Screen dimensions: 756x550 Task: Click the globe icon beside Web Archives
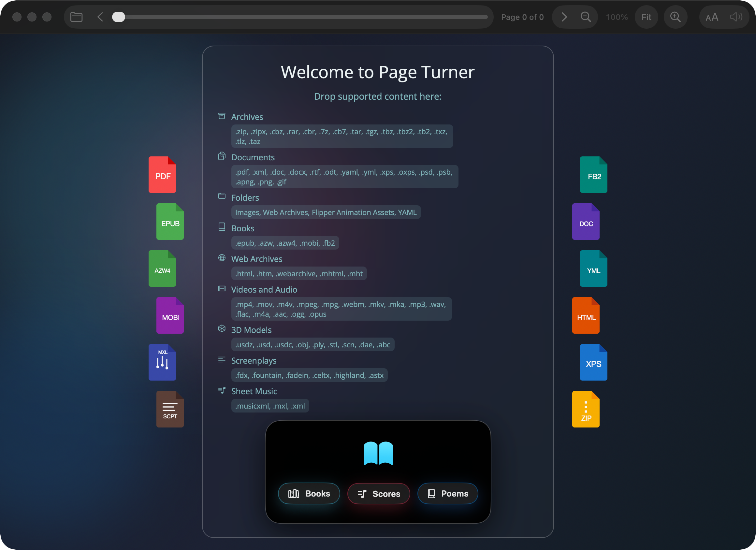pos(222,258)
